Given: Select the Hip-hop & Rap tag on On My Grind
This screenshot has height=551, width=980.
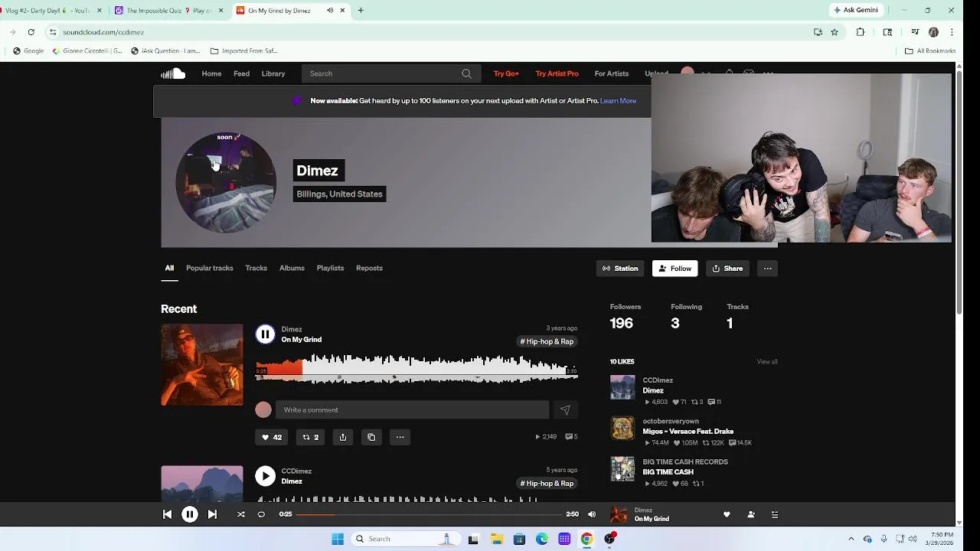Looking at the screenshot, I should point(547,341).
